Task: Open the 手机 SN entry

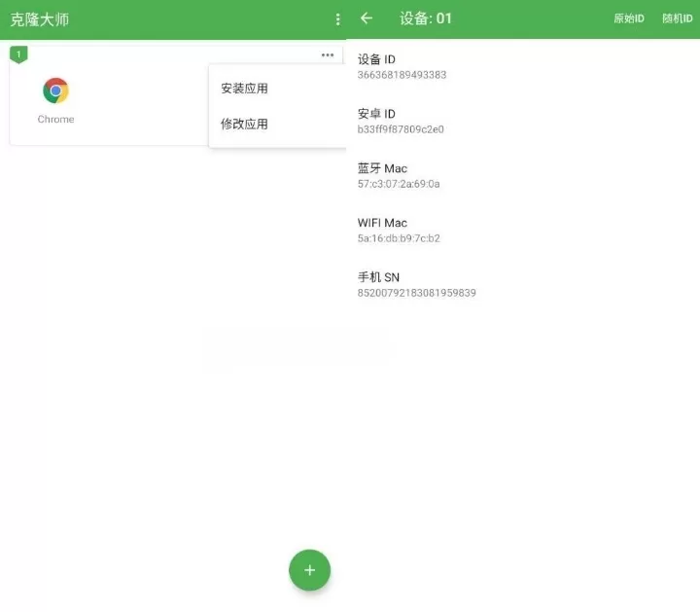Action: (x=523, y=284)
